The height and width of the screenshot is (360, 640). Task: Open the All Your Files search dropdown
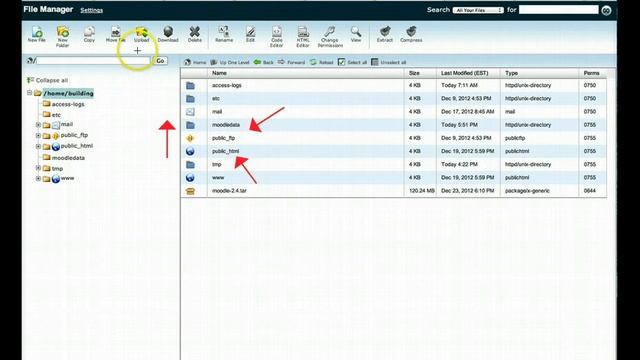[478, 10]
